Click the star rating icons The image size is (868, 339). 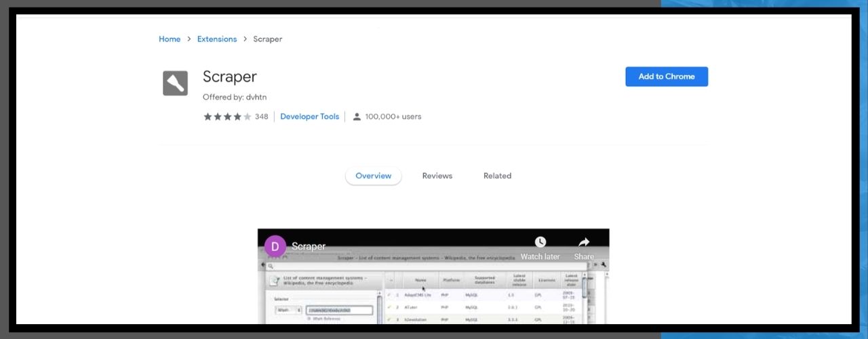click(227, 117)
